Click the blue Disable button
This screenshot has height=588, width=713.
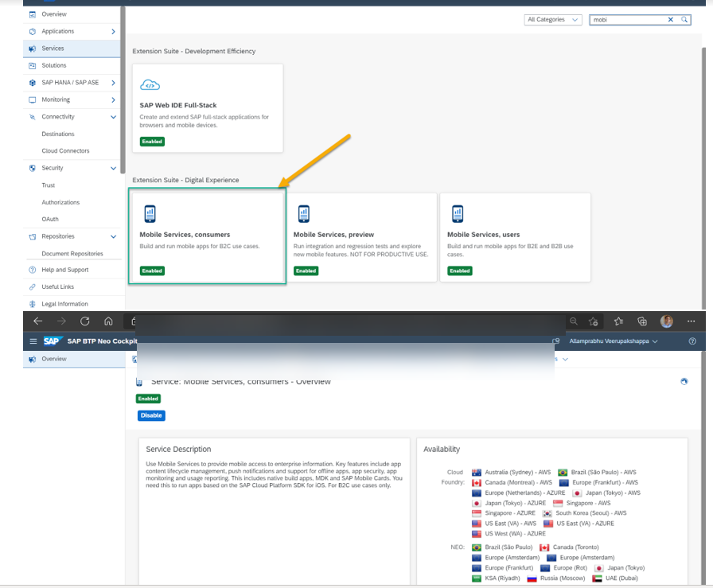click(x=151, y=415)
